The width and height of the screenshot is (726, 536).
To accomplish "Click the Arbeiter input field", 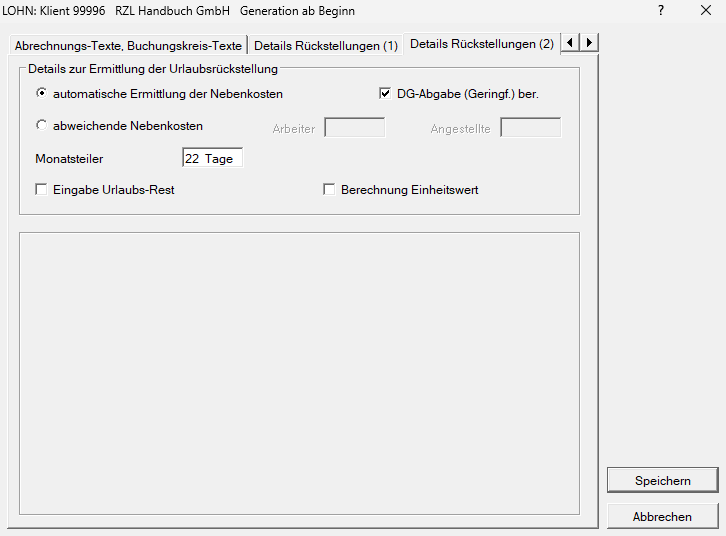I will 355,128.
